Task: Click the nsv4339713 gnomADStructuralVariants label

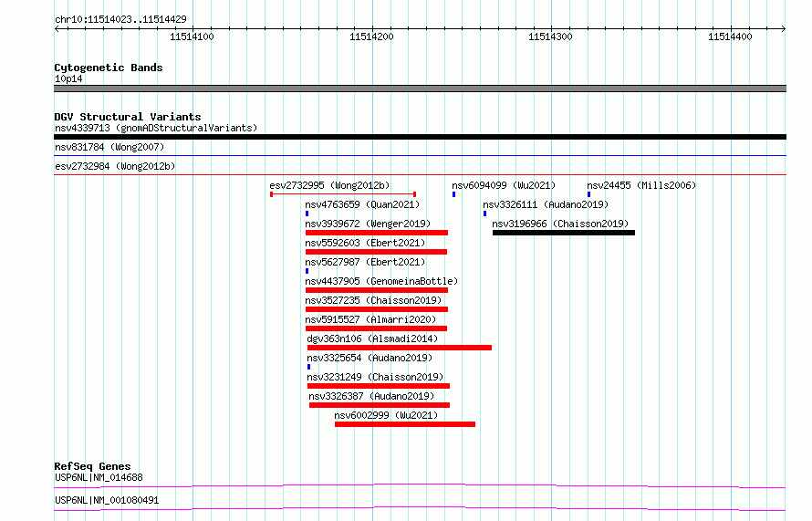Action: tap(156, 128)
